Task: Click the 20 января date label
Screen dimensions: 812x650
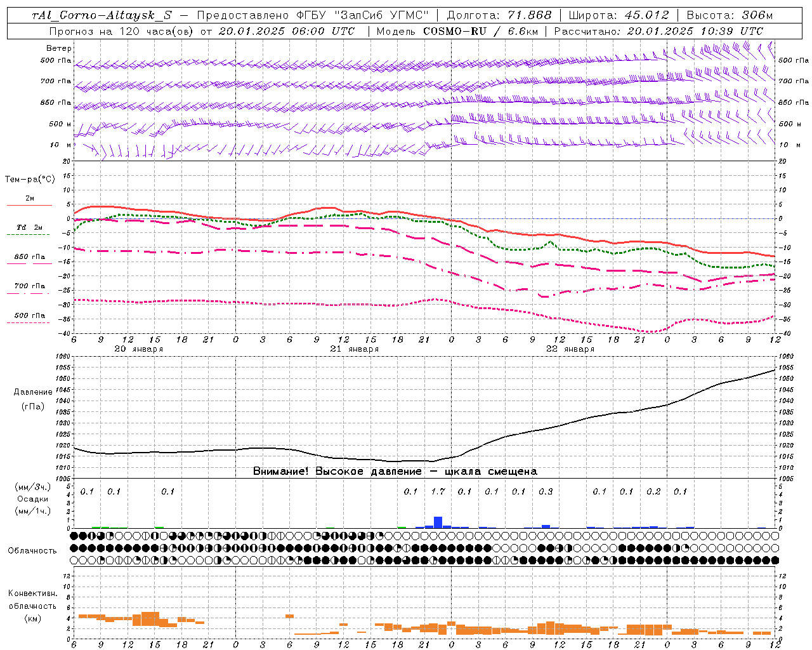Action: (138, 349)
